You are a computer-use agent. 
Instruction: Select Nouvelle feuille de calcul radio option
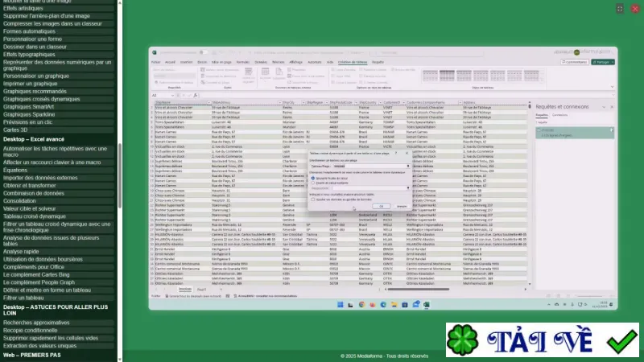pyautogui.click(x=313, y=178)
